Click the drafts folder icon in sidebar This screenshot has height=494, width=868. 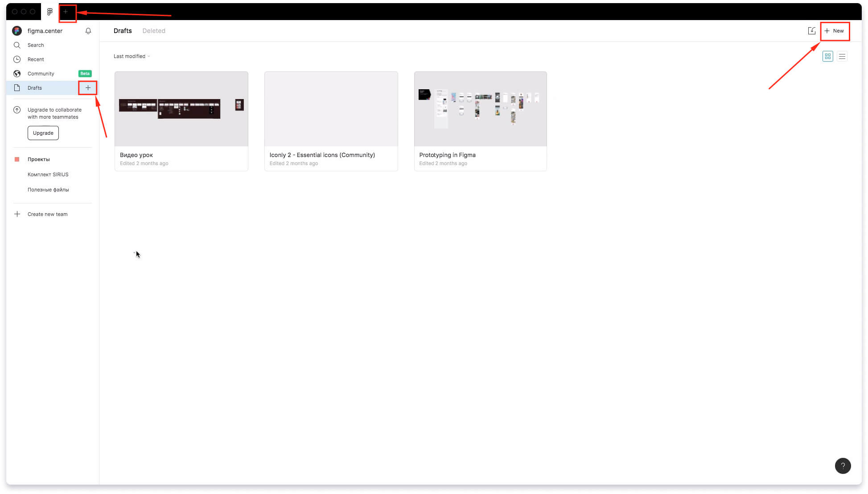(16, 88)
